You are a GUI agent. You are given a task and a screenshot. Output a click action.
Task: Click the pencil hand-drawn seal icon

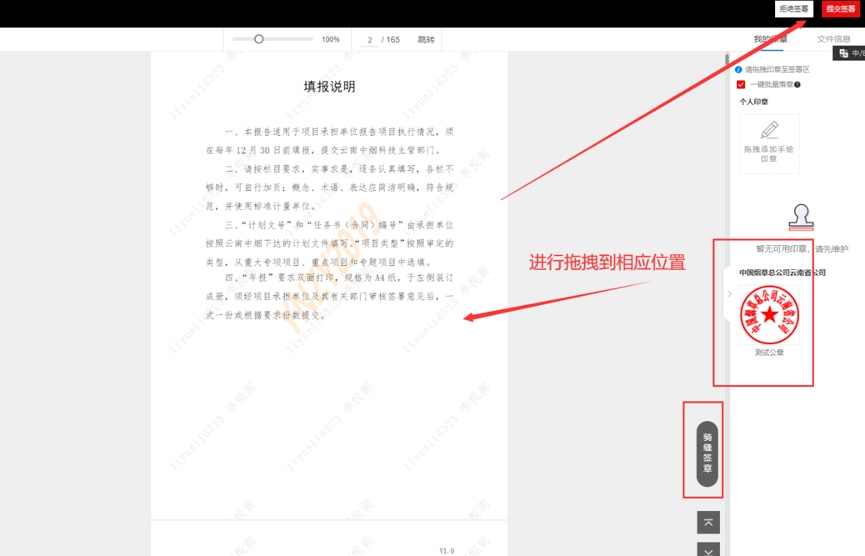(769, 130)
